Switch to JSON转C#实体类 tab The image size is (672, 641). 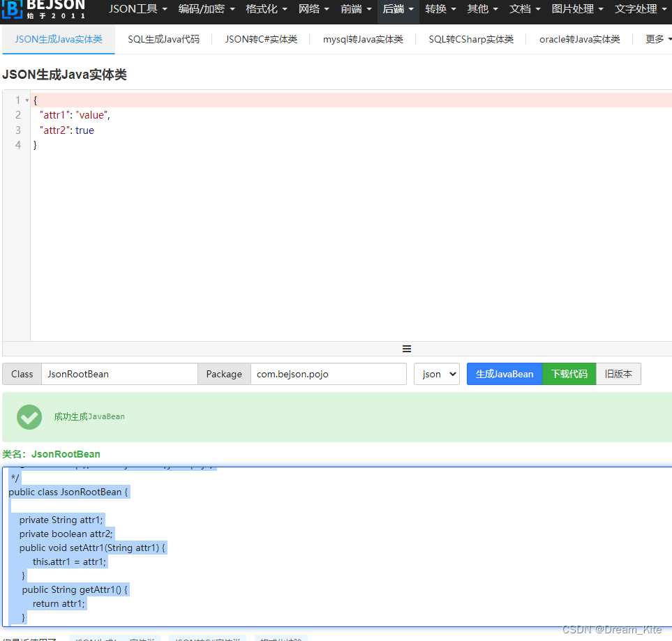[261, 40]
